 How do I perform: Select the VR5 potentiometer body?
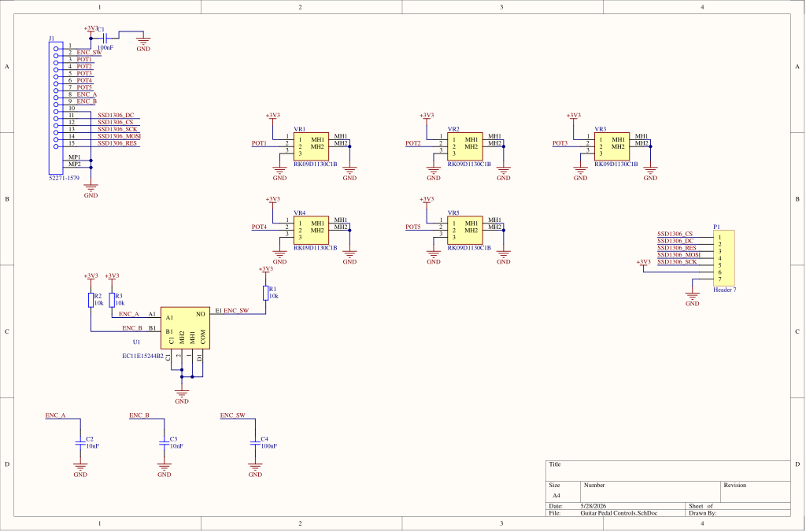[465, 231]
